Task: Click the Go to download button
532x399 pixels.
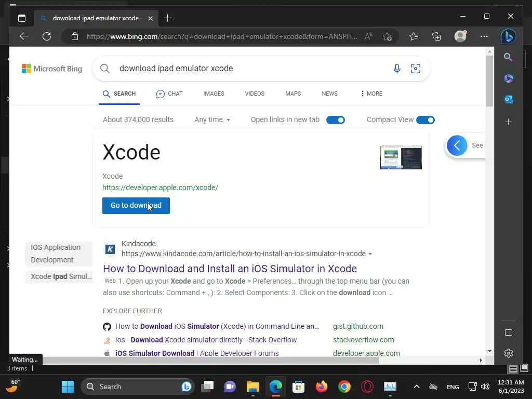Action: click(x=136, y=206)
